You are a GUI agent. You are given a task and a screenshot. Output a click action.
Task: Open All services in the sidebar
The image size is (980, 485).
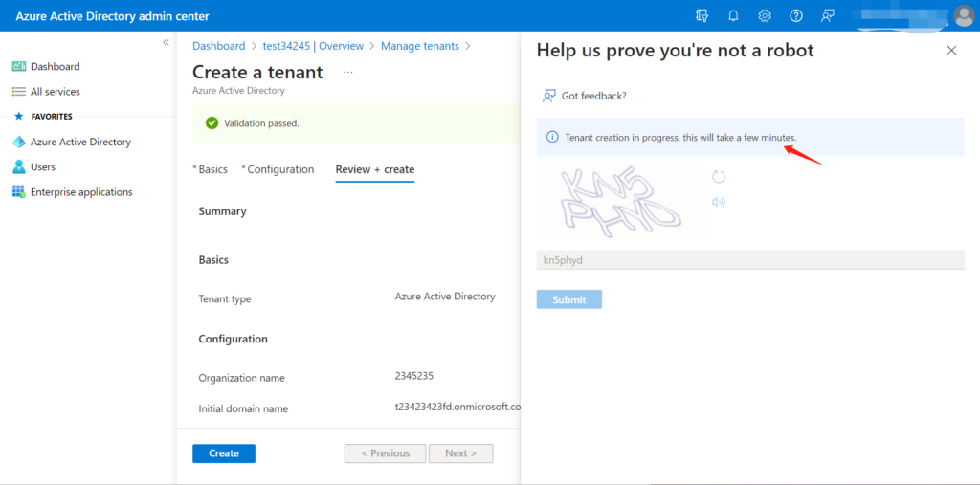tap(55, 91)
